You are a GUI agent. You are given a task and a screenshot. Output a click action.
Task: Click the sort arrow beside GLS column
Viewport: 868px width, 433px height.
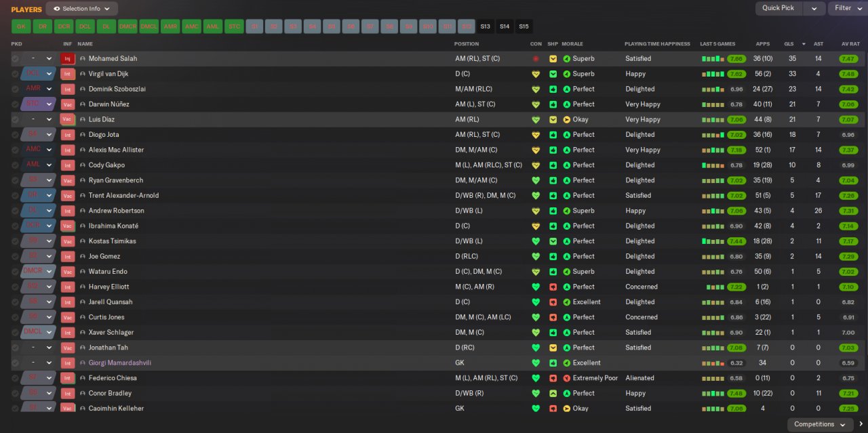pyautogui.click(x=804, y=44)
